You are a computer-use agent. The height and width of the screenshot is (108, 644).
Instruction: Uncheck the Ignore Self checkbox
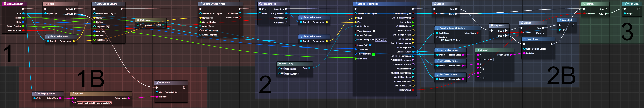point(370,45)
